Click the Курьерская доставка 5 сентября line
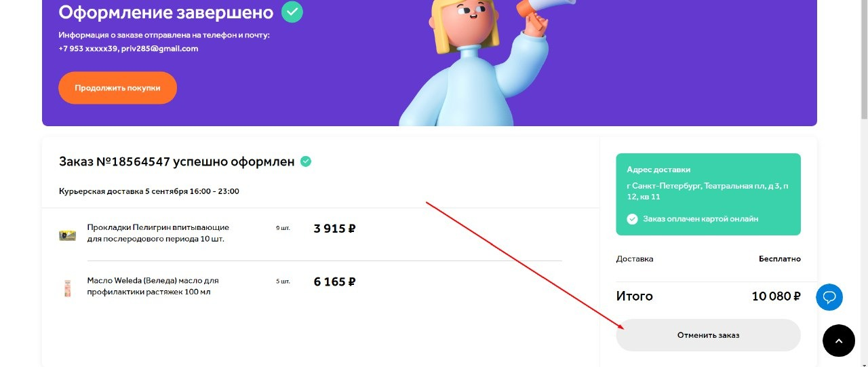The image size is (868, 367). (149, 191)
